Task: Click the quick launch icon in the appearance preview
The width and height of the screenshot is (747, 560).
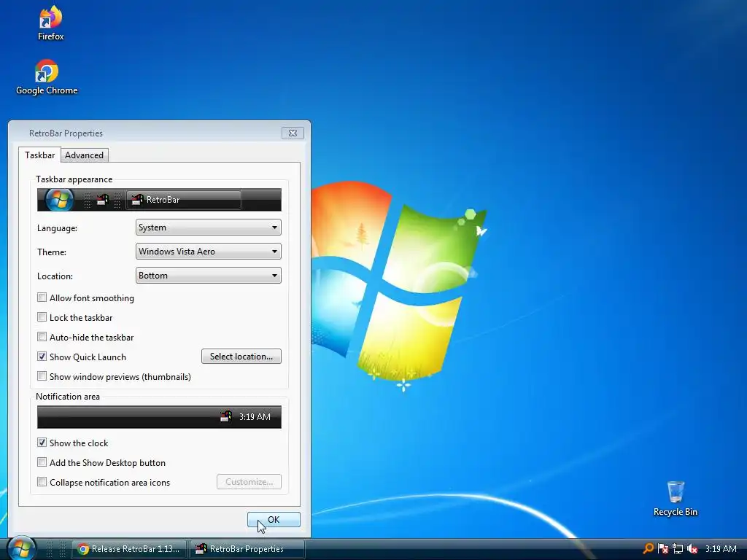Action: pyautogui.click(x=102, y=200)
